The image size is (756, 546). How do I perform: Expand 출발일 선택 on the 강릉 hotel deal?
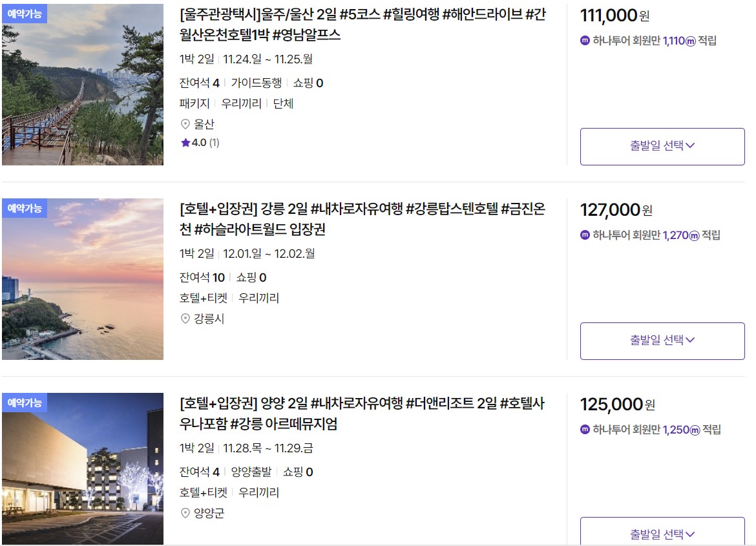(662, 341)
